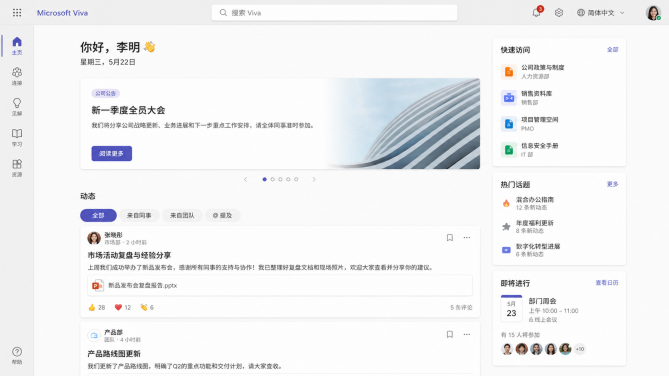Open 更多 link in 热门话题

click(x=613, y=184)
